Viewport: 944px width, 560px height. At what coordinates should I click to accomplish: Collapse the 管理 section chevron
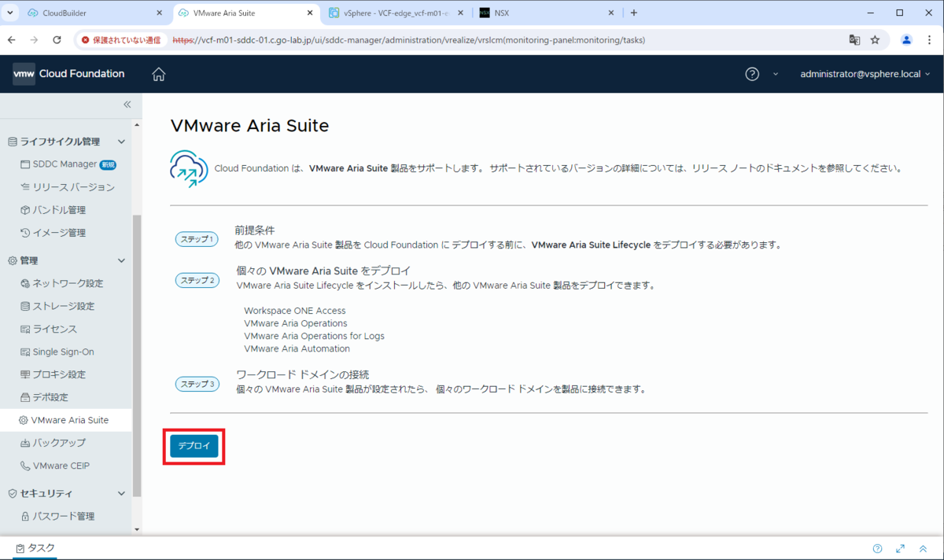click(x=121, y=260)
